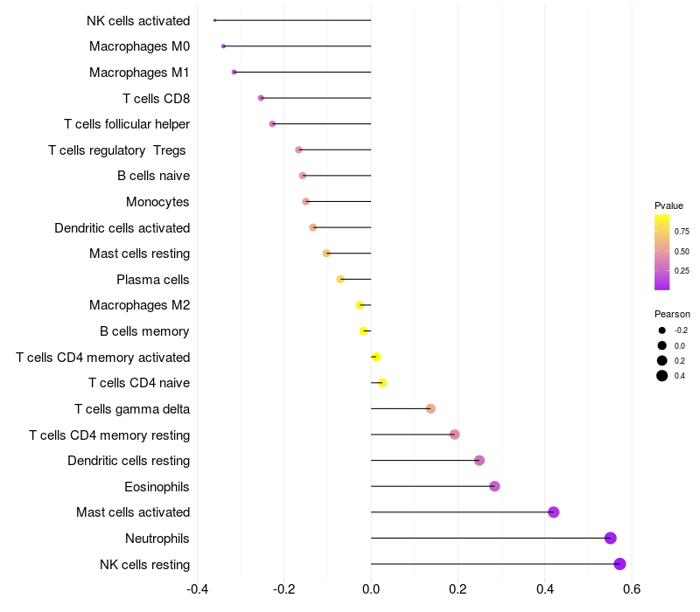Click the Pearson 0.4 legend circle

click(662, 376)
